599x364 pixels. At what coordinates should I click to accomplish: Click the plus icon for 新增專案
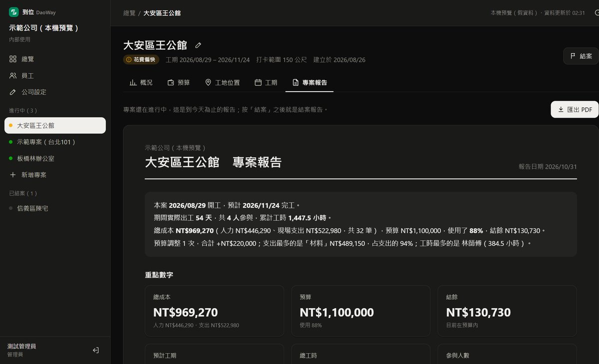click(x=13, y=175)
